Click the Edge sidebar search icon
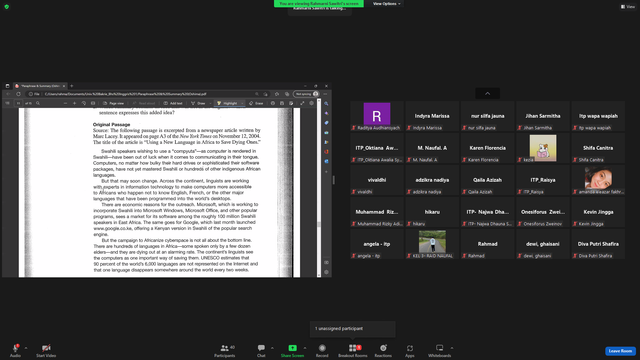The width and height of the screenshot is (640, 360). tap(326, 104)
